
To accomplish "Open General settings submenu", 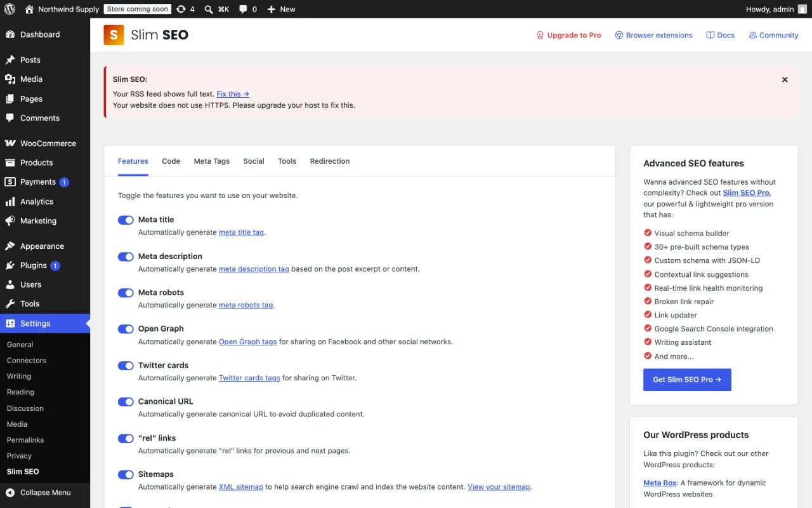I will click(x=45, y=344).
